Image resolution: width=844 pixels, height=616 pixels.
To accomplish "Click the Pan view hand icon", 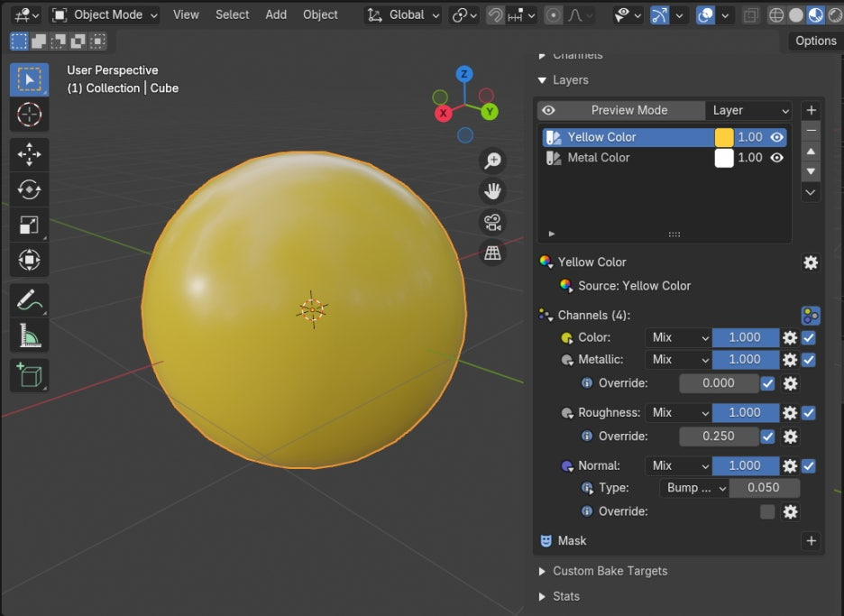I will pyautogui.click(x=492, y=191).
